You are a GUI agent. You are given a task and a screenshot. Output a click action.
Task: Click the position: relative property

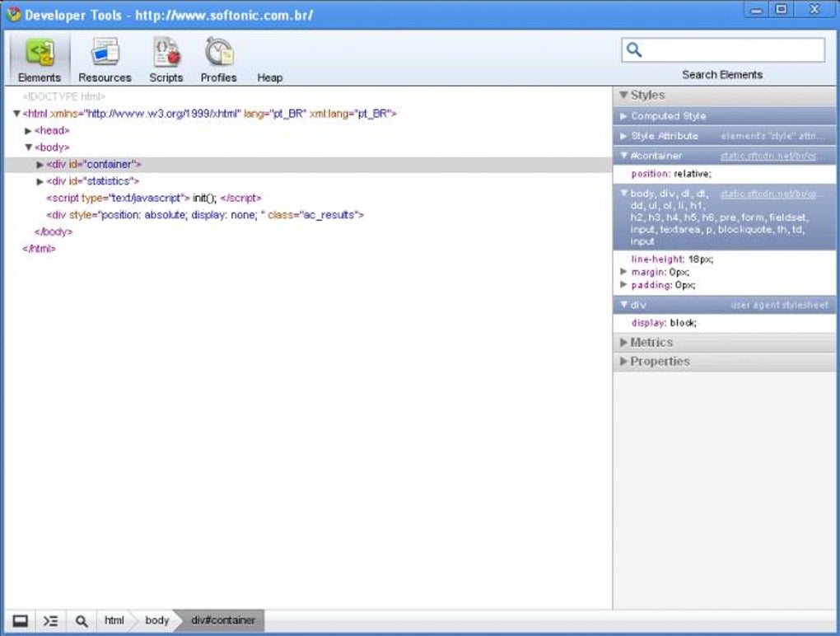click(x=671, y=174)
